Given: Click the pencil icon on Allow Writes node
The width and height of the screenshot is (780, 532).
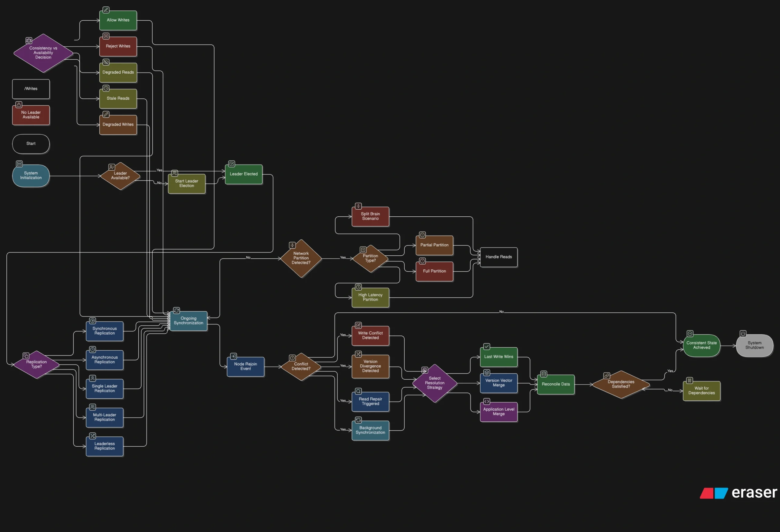Looking at the screenshot, I should [106, 10].
